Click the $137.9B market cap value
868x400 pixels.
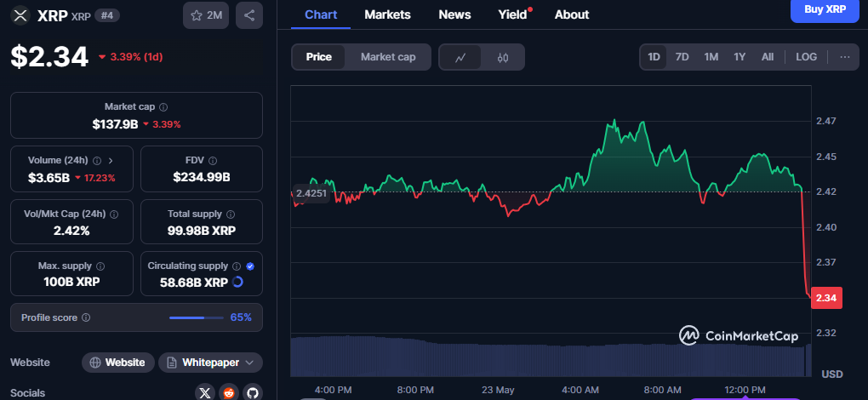coord(115,124)
